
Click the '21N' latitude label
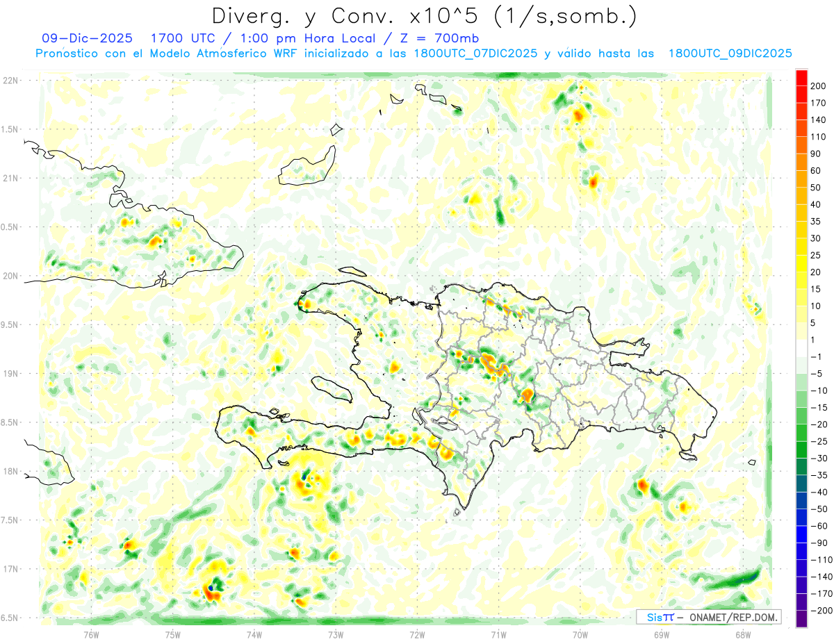tap(10, 178)
